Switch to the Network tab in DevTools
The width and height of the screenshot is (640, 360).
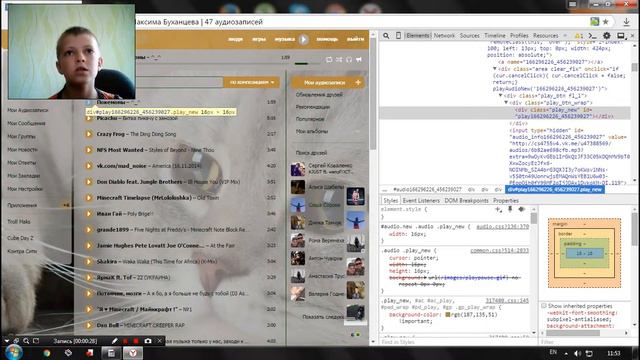coord(444,36)
